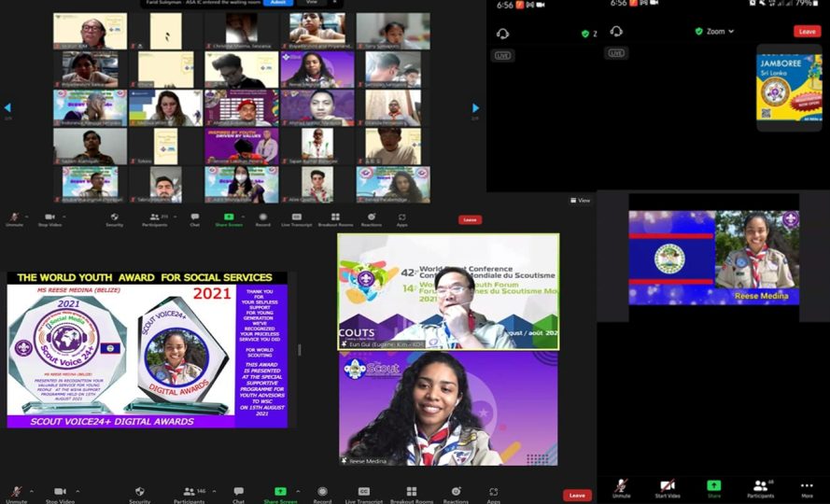Screen dimensions: 830x504
Task: Open More menu in mobile Zoom toolbar
Action: click(x=807, y=489)
